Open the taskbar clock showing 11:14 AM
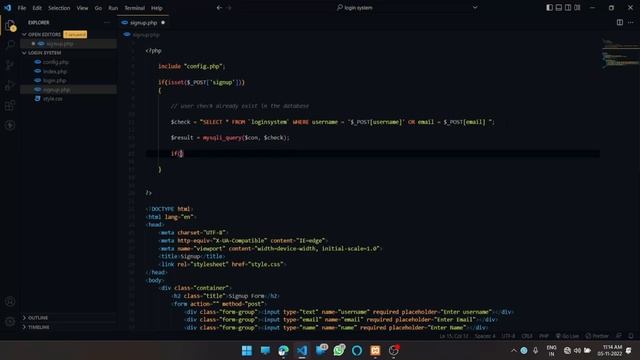The image size is (640, 360). pos(610,351)
